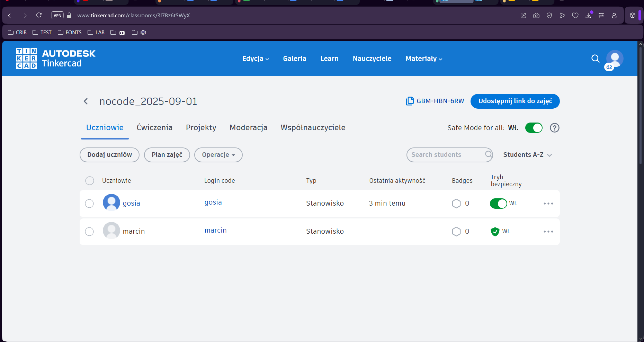
Task: Click the Tinkercad logo icon
Action: click(x=26, y=58)
